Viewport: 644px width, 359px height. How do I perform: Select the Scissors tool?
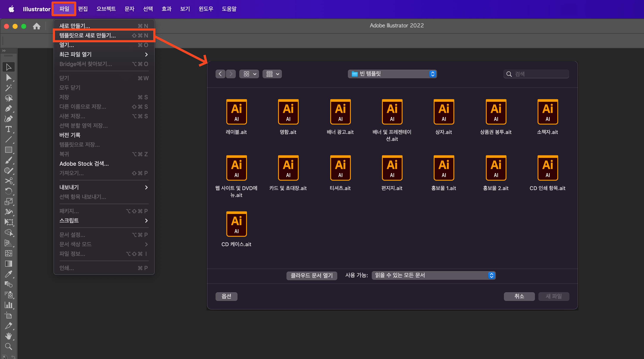click(8, 181)
